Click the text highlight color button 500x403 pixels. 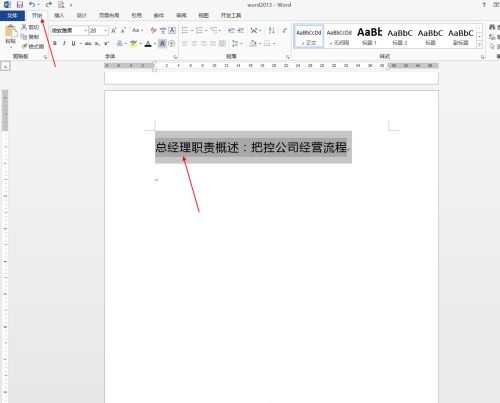pyautogui.click(x=133, y=43)
